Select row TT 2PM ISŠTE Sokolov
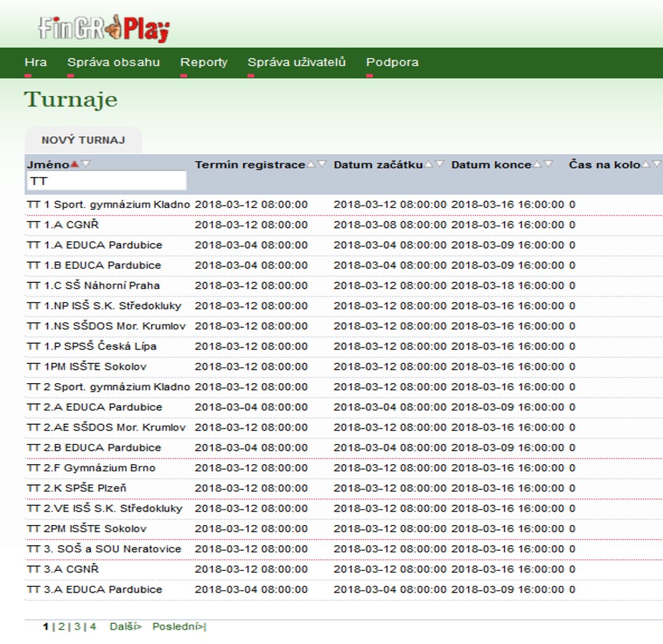 (x=343, y=529)
